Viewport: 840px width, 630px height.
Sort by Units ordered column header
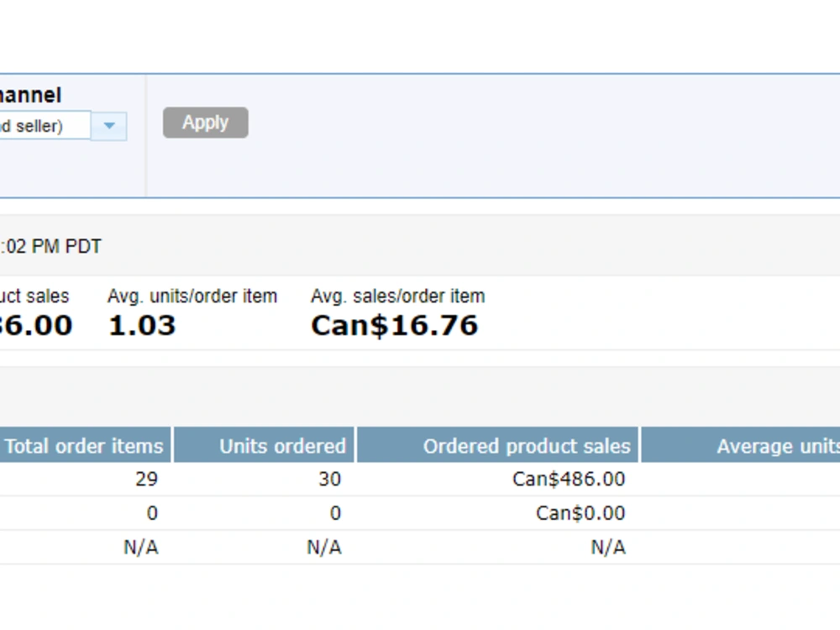[x=264, y=445]
